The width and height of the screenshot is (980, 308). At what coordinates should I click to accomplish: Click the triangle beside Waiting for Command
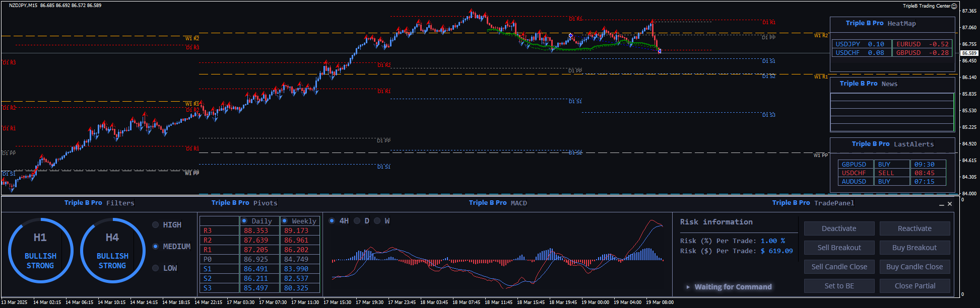point(688,287)
